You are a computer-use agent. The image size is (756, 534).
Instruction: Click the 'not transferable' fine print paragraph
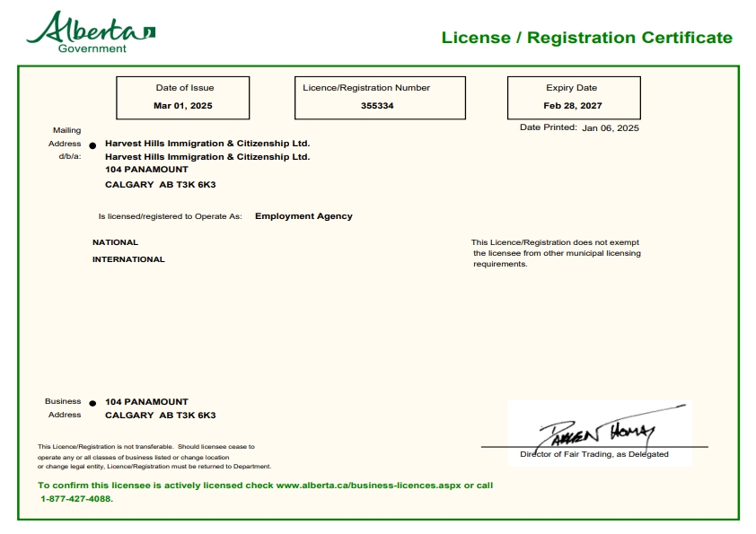[x=154, y=457]
